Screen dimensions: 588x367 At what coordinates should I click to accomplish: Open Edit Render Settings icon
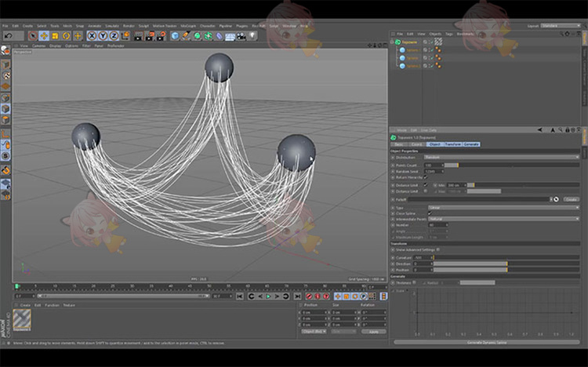point(161,36)
